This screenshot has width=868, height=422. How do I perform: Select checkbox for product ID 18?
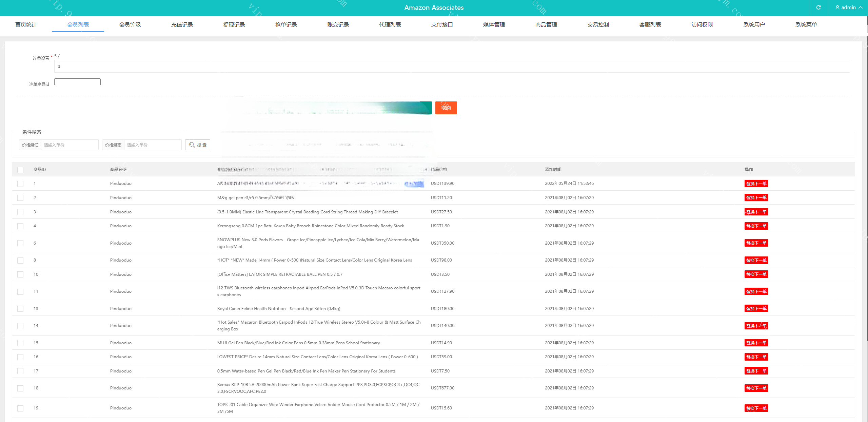pyautogui.click(x=20, y=388)
